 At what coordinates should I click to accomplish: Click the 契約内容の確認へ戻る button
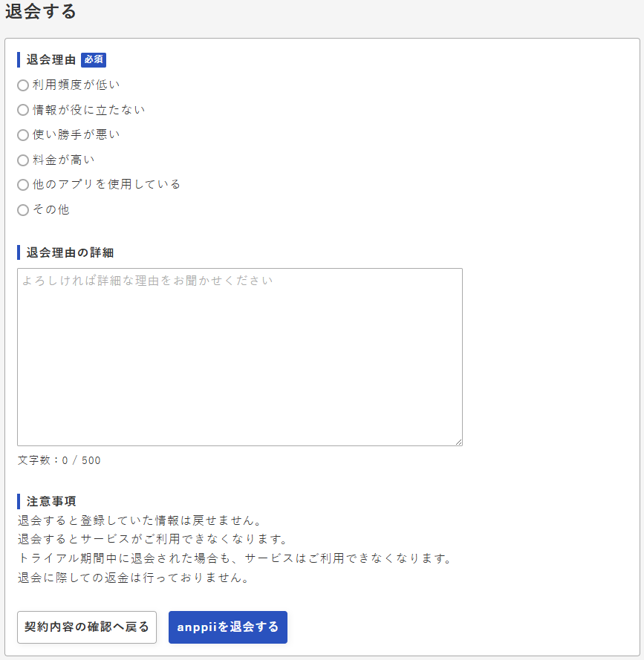click(x=87, y=627)
